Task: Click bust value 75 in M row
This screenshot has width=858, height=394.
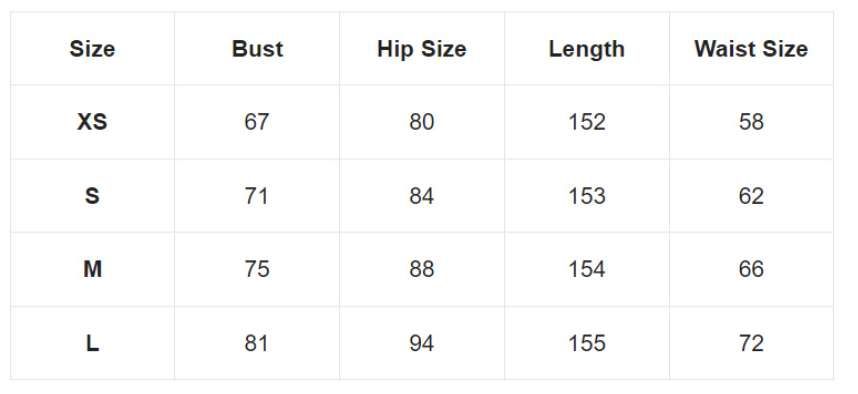Action: click(257, 269)
